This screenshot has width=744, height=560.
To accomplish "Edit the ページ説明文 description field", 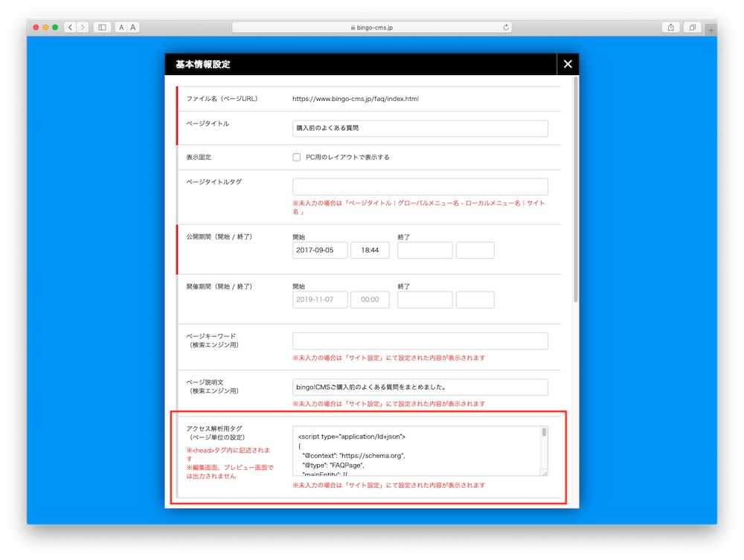I will tap(420, 387).
